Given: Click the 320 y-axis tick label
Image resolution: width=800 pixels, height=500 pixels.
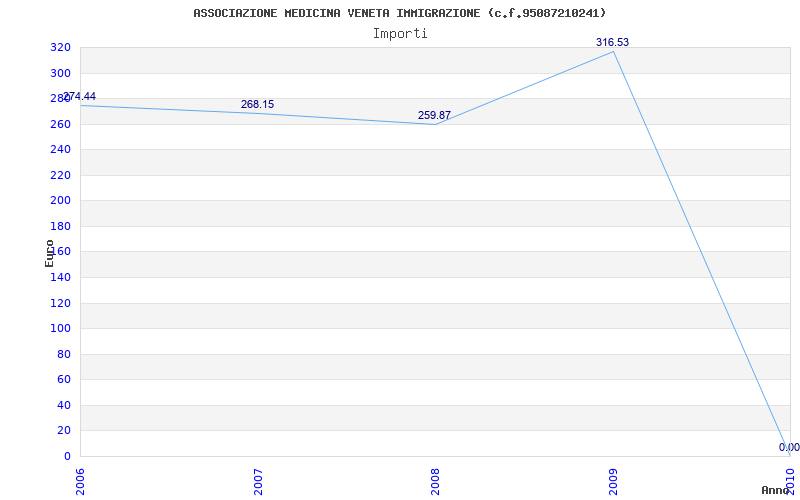Looking at the screenshot, I should (x=60, y=48).
